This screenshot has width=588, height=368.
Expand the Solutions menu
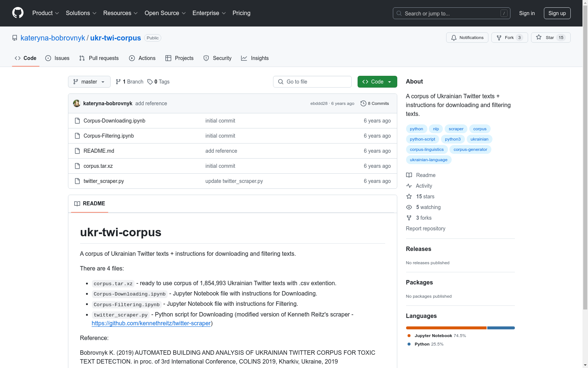coord(81,13)
